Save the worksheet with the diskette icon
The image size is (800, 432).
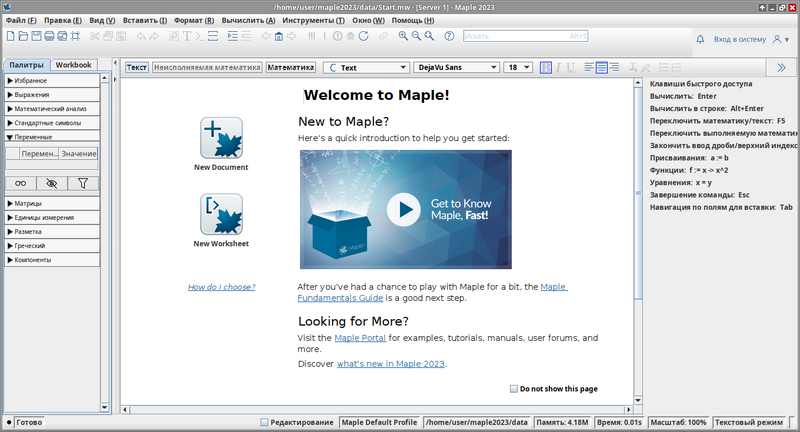36,36
